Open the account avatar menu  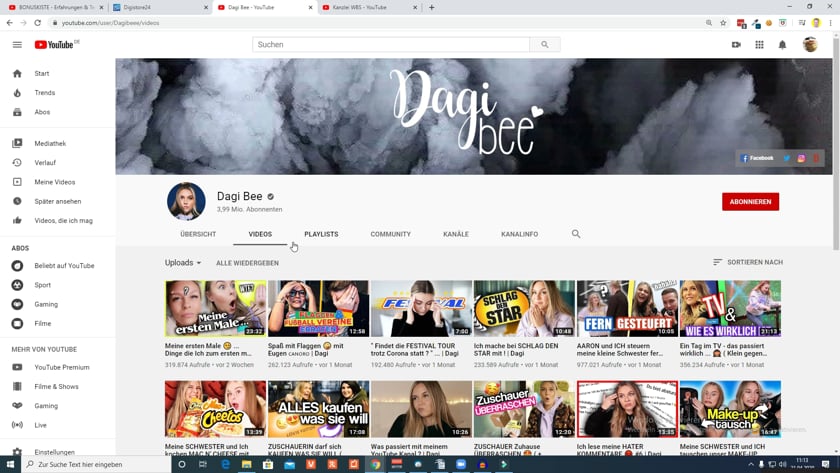click(810, 44)
